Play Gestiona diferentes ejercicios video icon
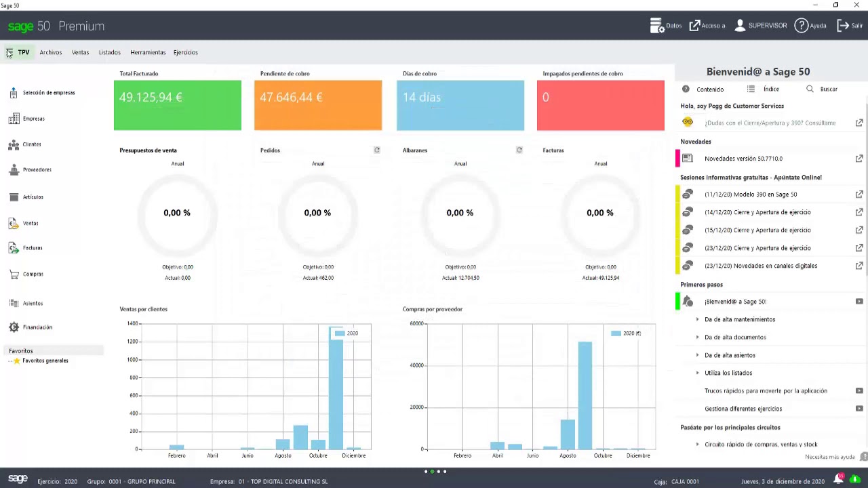The width and height of the screenshot is (868, 488). pyautogui.click(x=859, y=409)
